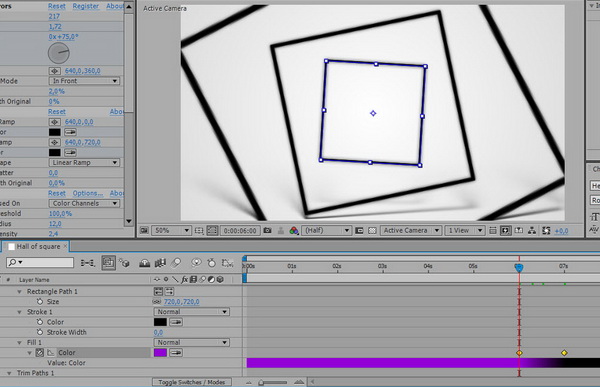Image resolution: width=600 pixels, height=387 pixels.
Task: Take a snapshot with the camera icon
Action: point(267,230)
